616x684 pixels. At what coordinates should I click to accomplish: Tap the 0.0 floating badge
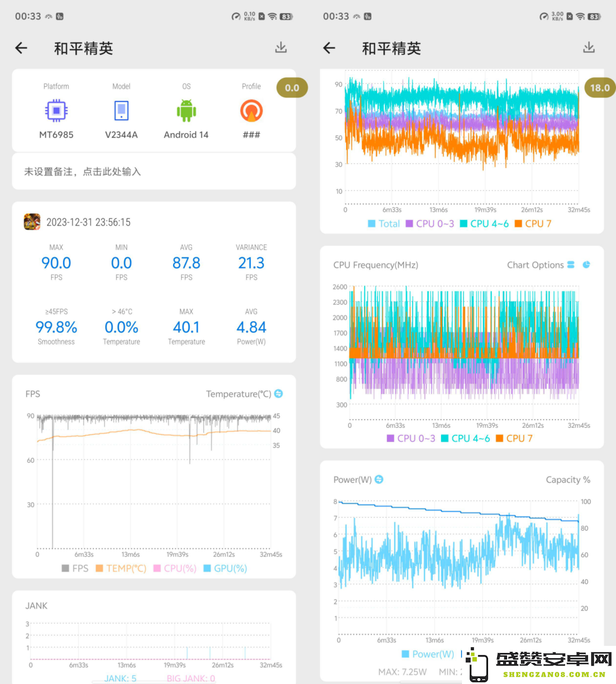[292, 87]
